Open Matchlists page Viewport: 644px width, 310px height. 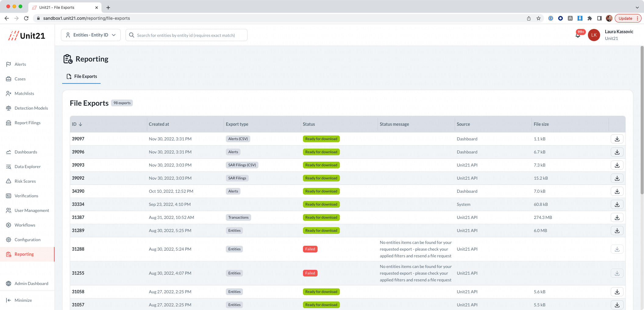coord(24,93)
